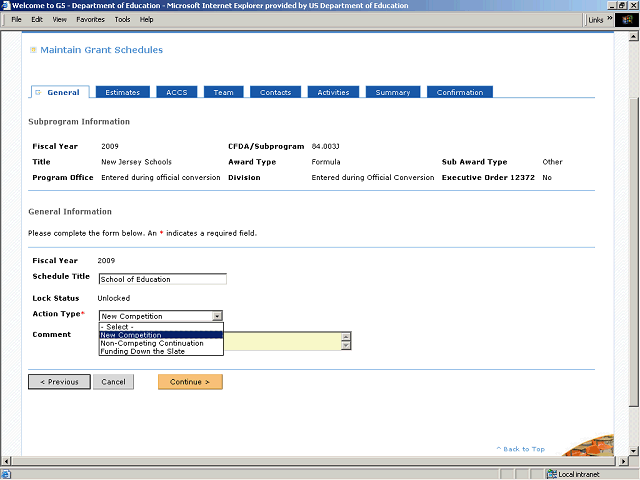Open the Tools menu

[x=122, y=19]
